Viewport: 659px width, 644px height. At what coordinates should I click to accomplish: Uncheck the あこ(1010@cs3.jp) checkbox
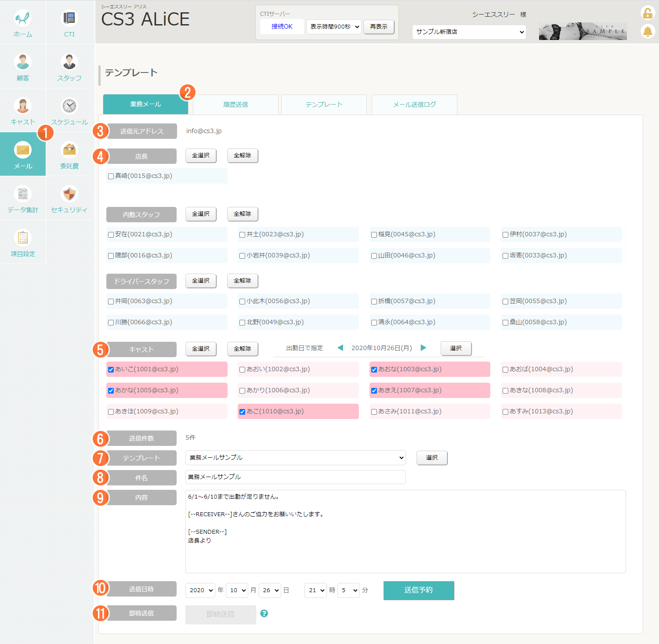[243, 412]
